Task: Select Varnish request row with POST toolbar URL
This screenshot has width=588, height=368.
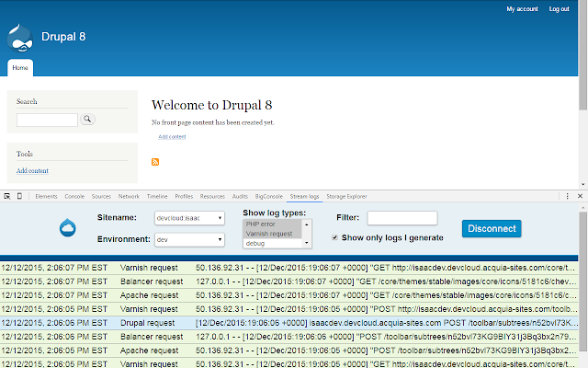Action: pyautogui.click(x=288, y=309)
